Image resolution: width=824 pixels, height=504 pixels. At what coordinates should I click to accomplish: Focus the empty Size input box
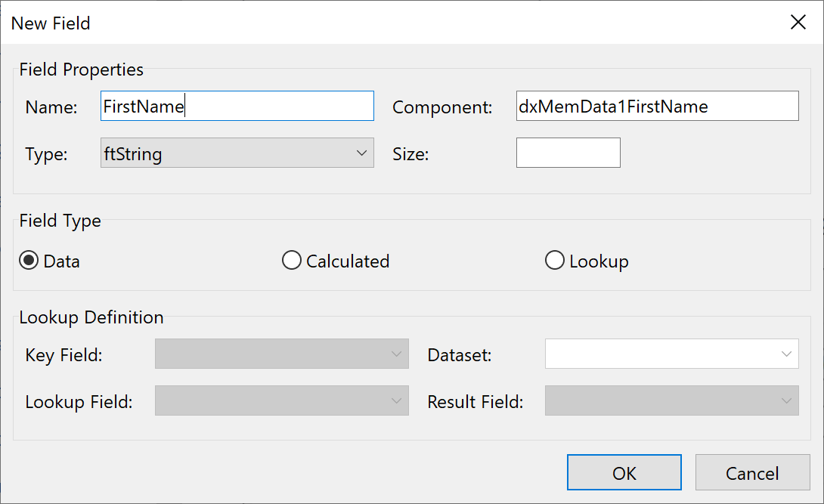click(568, 153)
